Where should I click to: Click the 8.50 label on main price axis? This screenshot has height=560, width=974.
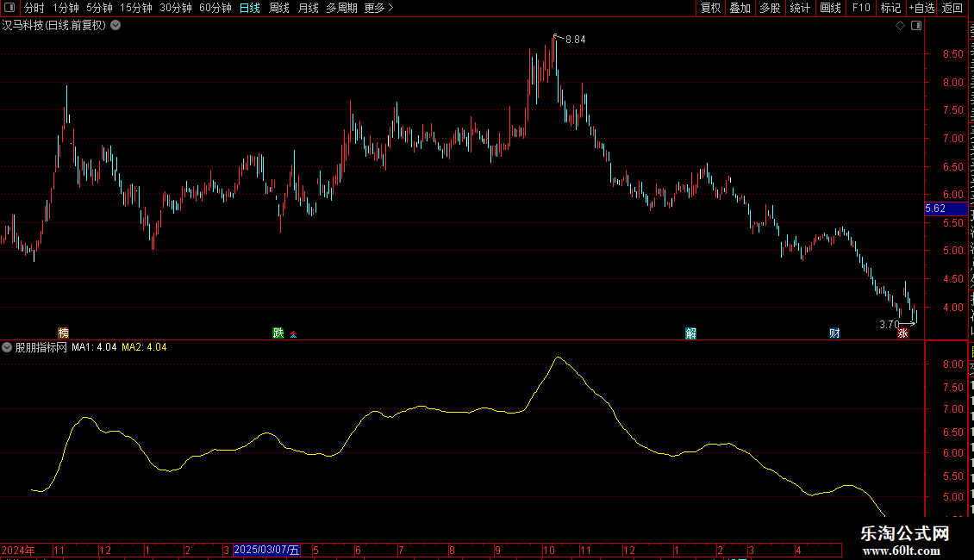[952, 54]
